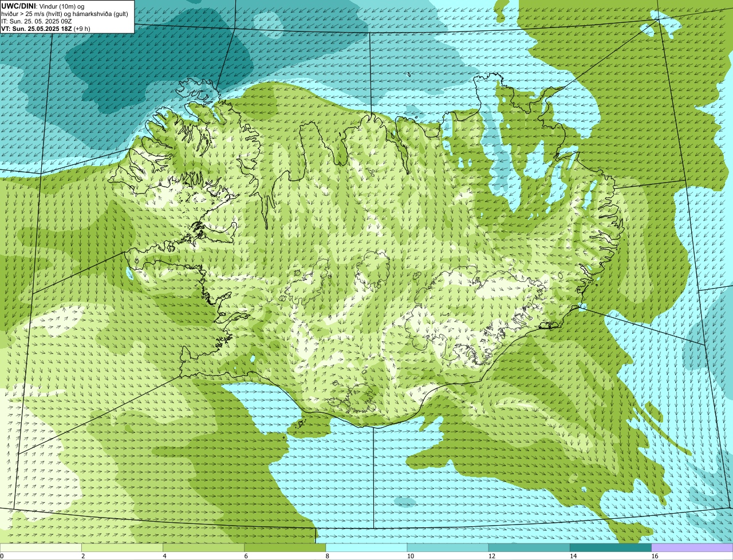Click the 0–2 m/s pale yellow legend swatch
This screenshot has height=560, width=733.
pos(41,548)
